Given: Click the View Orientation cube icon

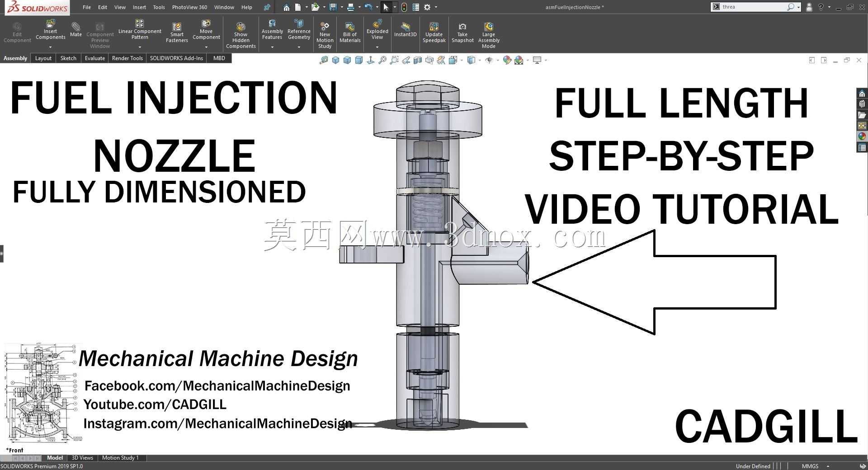Looking at the screenshot, I should pos(453,60).
